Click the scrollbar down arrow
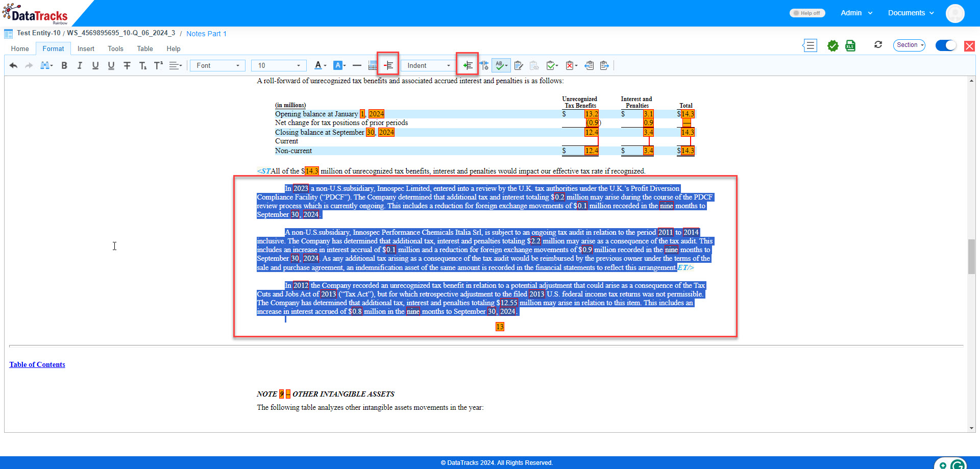Viewport: 980px width, 469px height. (971, 428)
